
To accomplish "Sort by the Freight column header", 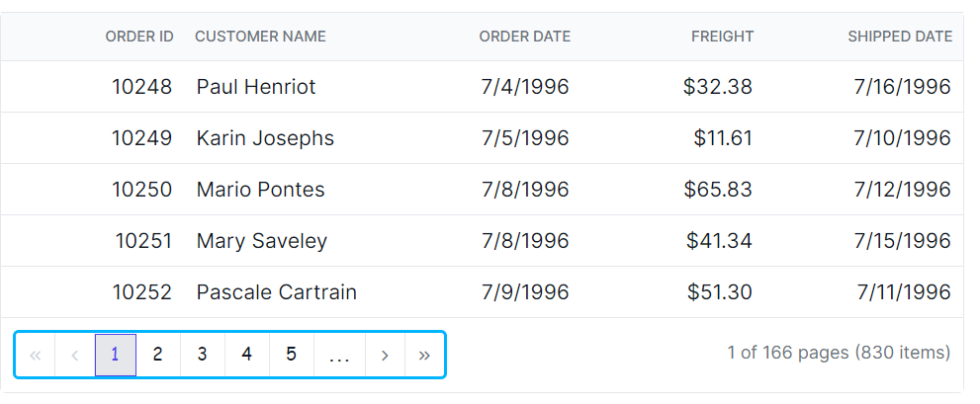I will click(x=722, y=37).
